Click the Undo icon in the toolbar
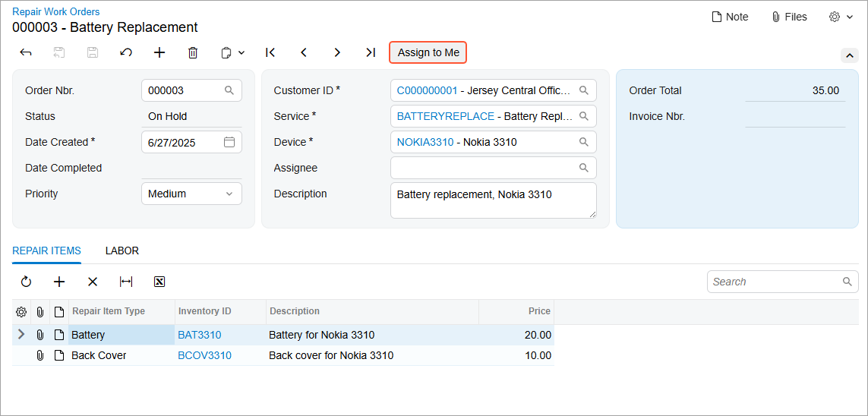 point(126,52)
